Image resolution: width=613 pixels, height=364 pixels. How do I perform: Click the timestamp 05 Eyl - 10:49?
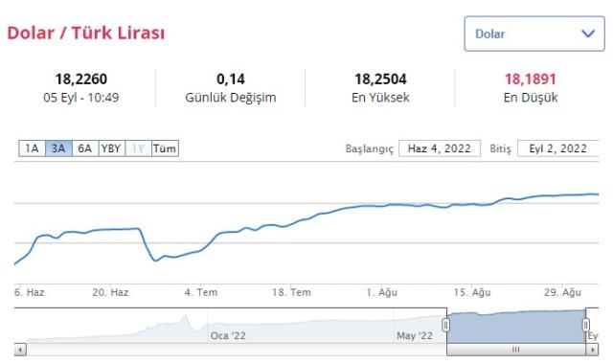(80, 98)
